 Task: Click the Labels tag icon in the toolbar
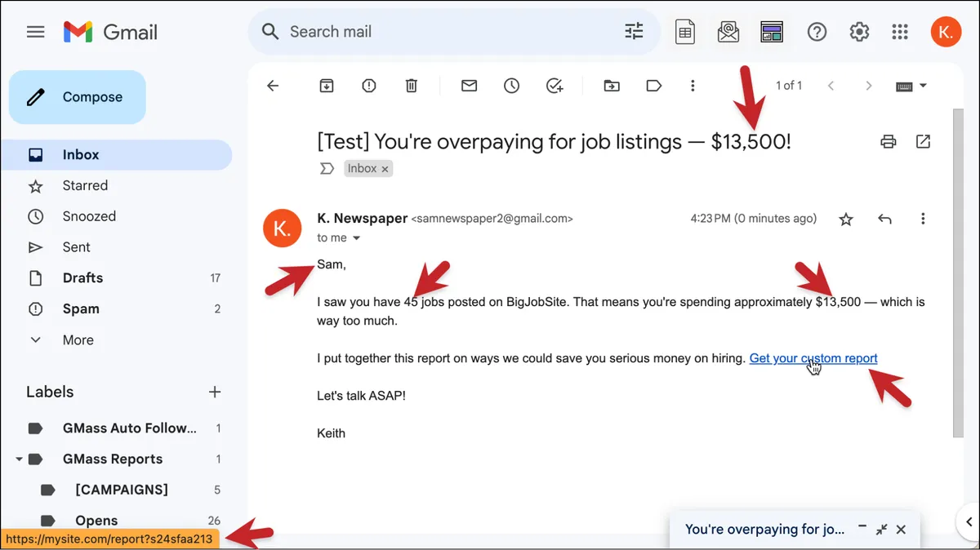(x=654, y=86)
